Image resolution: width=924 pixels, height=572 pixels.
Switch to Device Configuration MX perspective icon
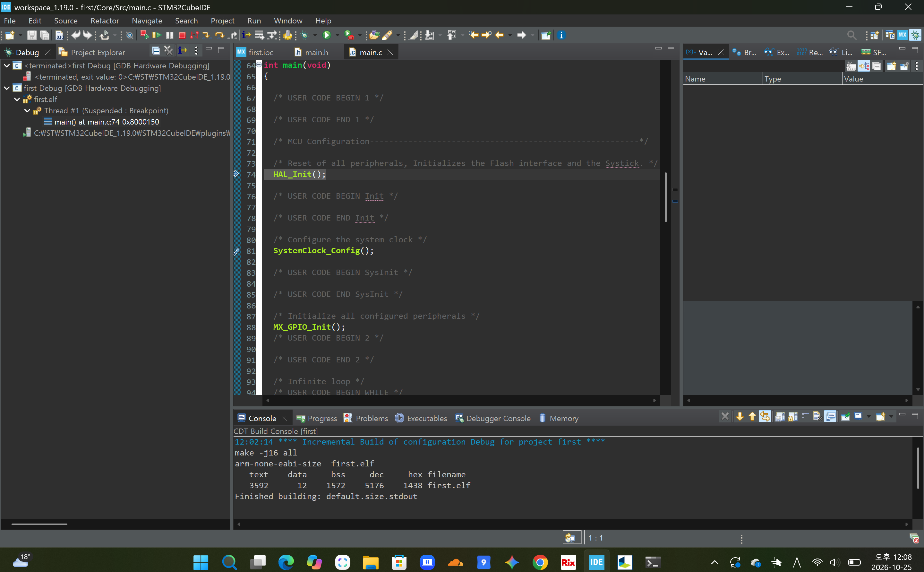tap(902, 35)
